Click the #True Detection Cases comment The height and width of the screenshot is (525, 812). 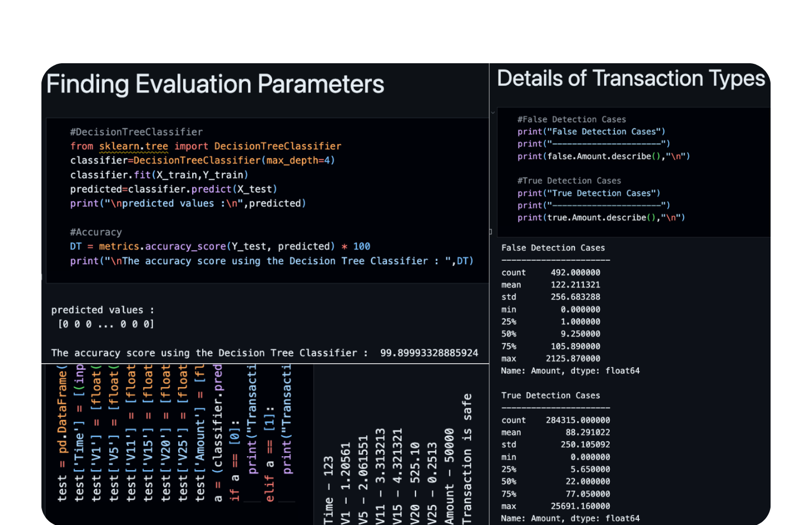pyautogui.click(x=569, y=181)
